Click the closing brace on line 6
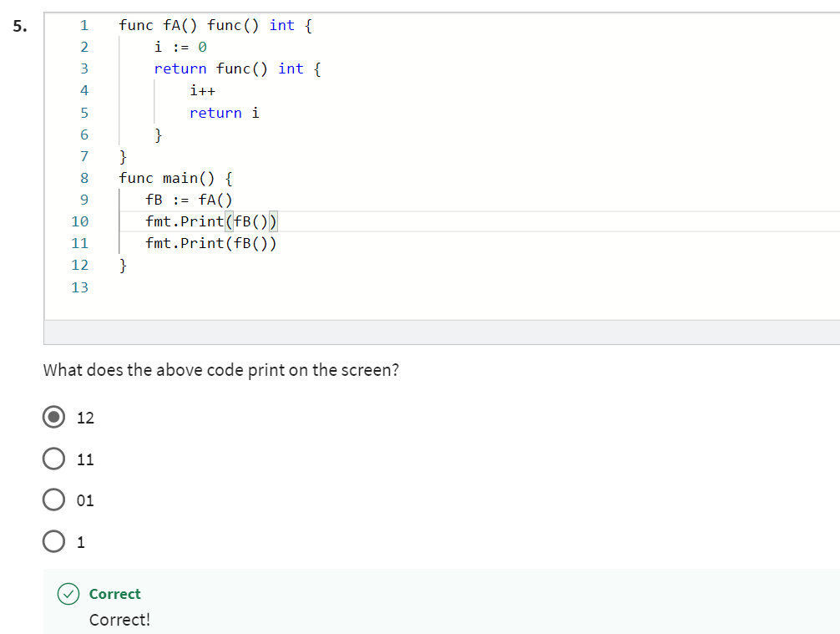 pos(158,134)
